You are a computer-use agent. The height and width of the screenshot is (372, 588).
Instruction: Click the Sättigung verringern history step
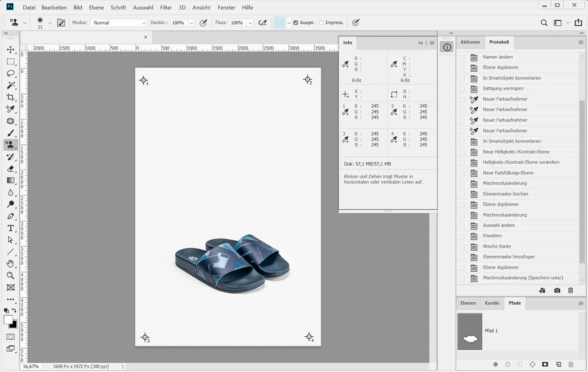[x=503, y=88]
